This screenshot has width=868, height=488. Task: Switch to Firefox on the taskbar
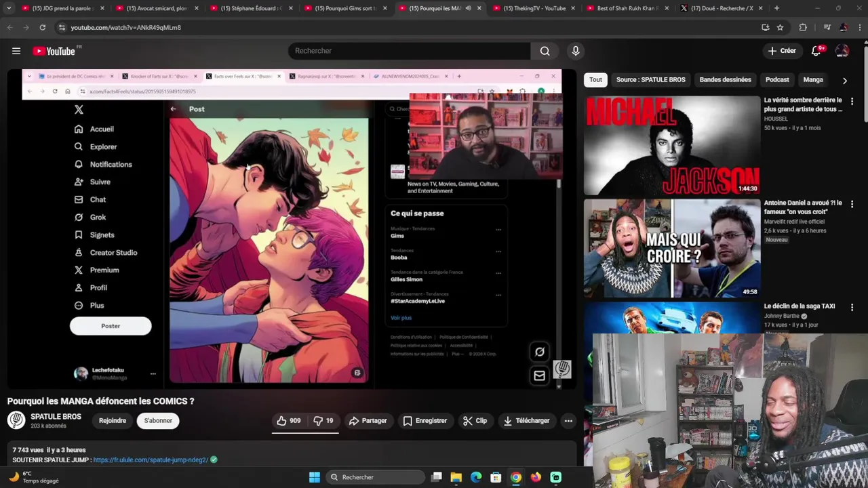[x=536, y=477]
